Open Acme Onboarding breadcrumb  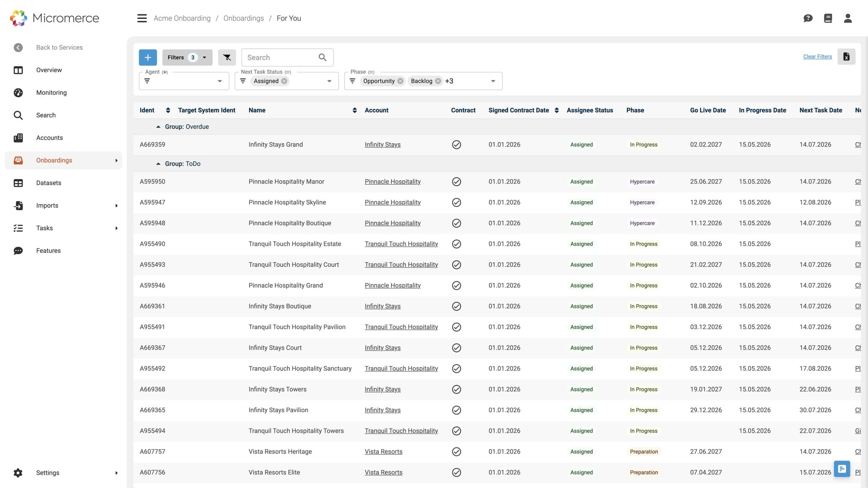182,18
